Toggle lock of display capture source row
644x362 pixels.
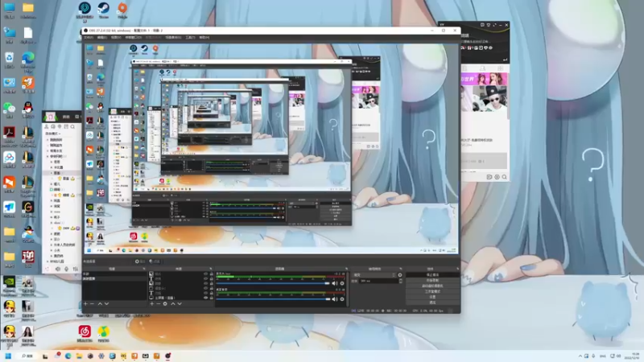pyautogui.click(x=212, y=298)
